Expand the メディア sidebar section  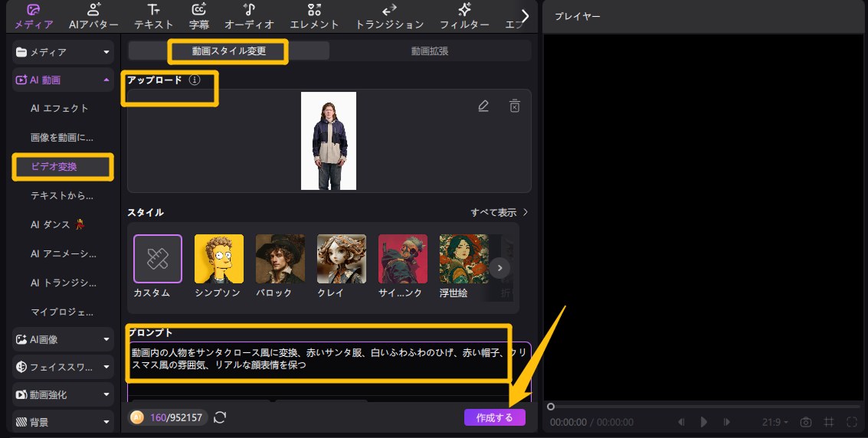[x=63, y=52]
